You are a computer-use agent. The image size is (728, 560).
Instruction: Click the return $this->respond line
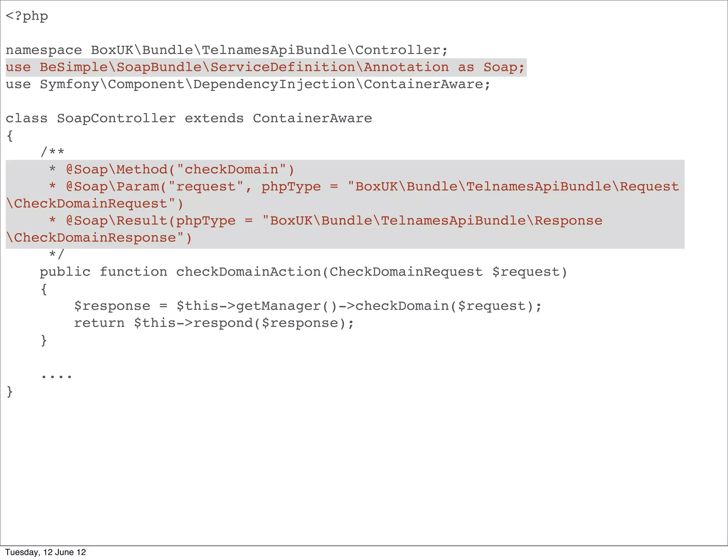click(x=214, y=323)
